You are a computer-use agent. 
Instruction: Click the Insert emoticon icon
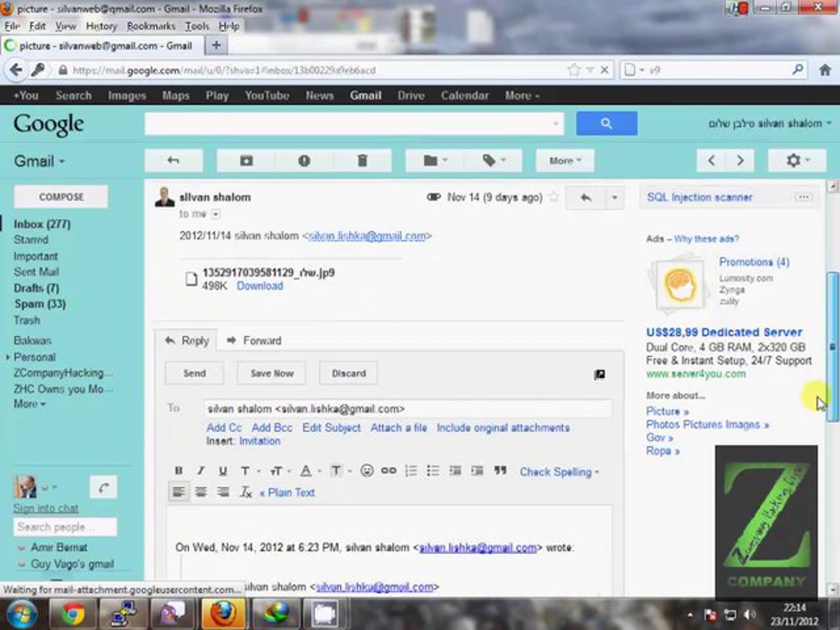[366, 471]
